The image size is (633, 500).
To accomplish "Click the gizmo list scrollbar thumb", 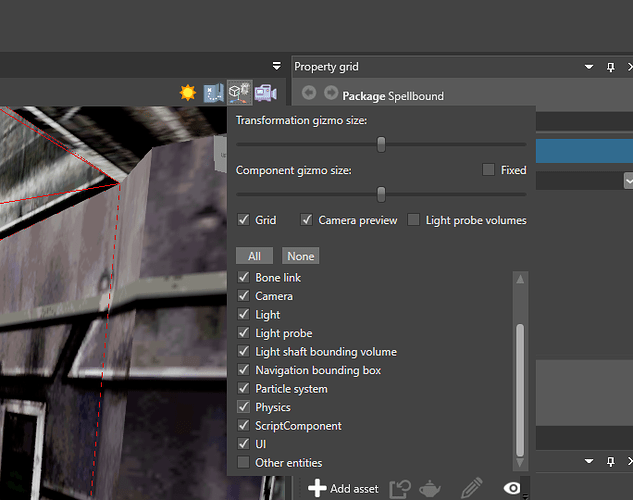I will [520, 390].
